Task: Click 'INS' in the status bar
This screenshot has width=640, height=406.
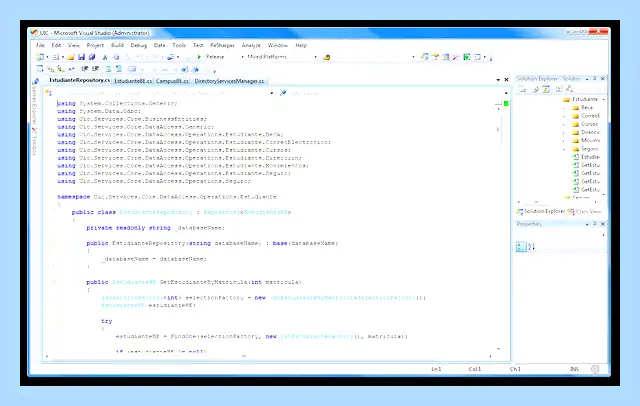Action: click(574, 369)
